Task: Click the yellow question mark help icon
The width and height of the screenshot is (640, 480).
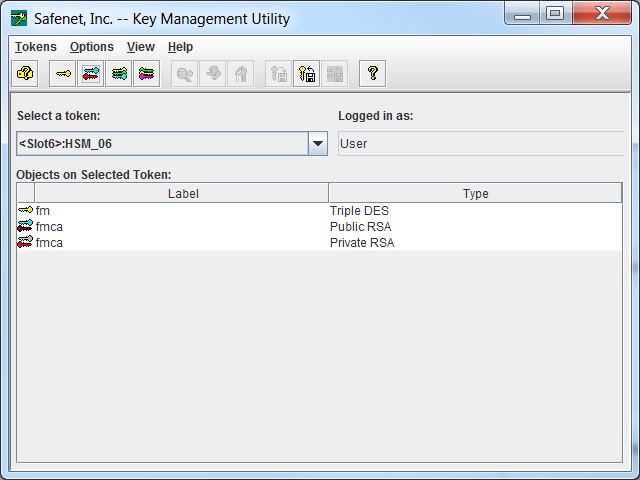Action: click(372, 74)
